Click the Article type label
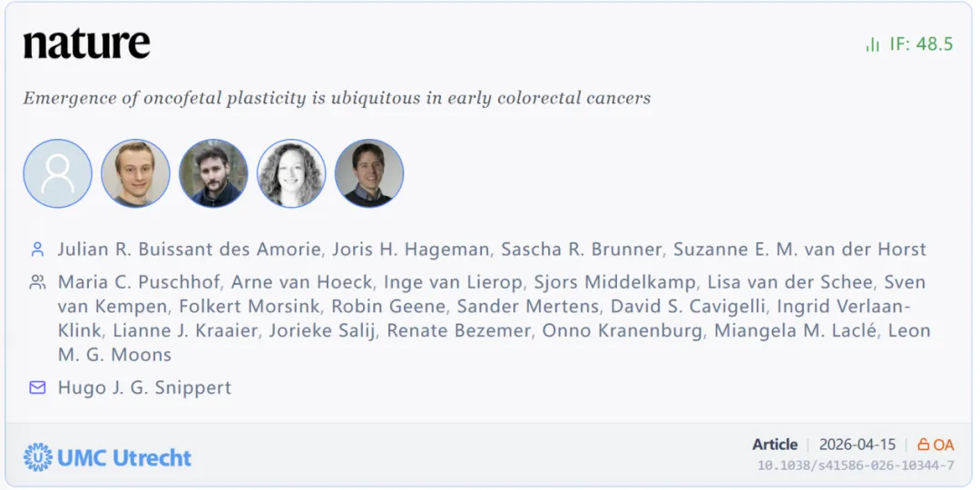The height and width of the screenshot is (490, 980). pyautogui.click(x=774, y=445)
